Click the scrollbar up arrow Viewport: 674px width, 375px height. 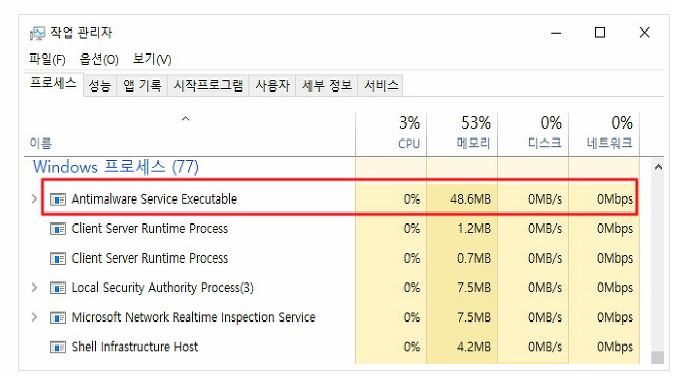(658, 167)
